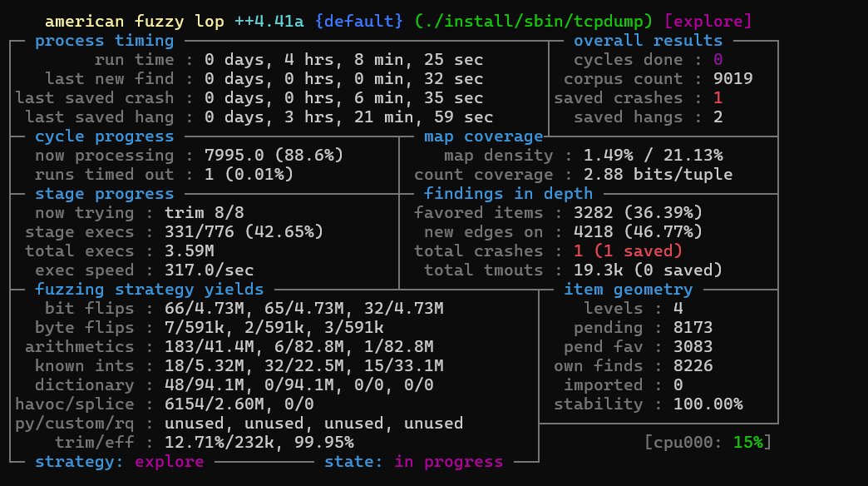Click the "overall results" section header
The image size is (868, 486).
[x=649, y=41]
